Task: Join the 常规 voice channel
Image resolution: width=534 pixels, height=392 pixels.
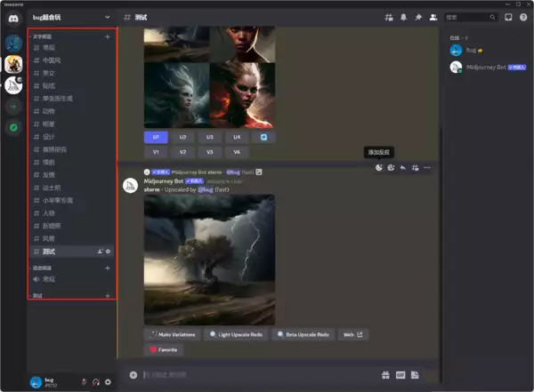Action: pos(71,279)
